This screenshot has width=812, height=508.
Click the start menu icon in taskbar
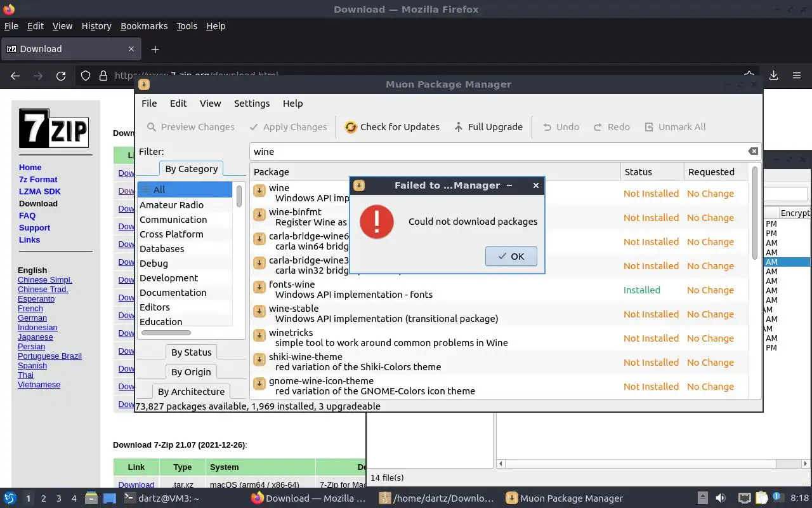click(10, 498)
